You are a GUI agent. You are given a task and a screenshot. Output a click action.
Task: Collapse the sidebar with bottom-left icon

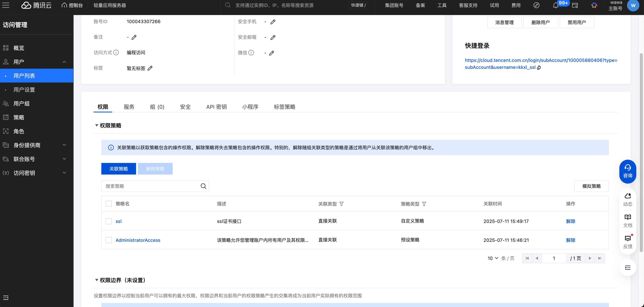[x=6, y=298]
